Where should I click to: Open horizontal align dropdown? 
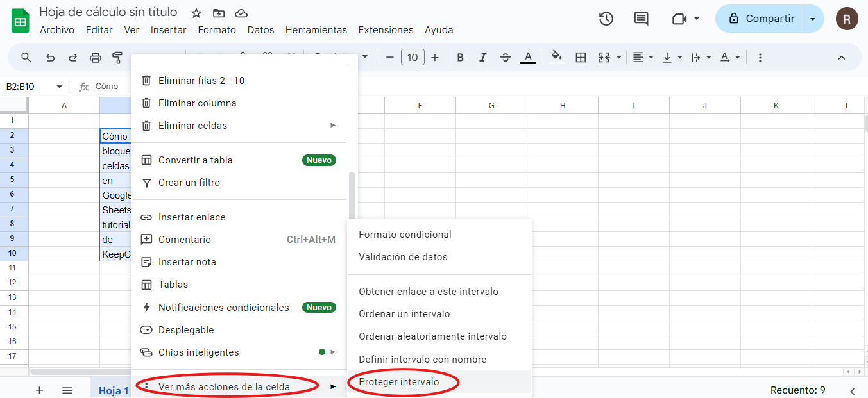[643, 58]
